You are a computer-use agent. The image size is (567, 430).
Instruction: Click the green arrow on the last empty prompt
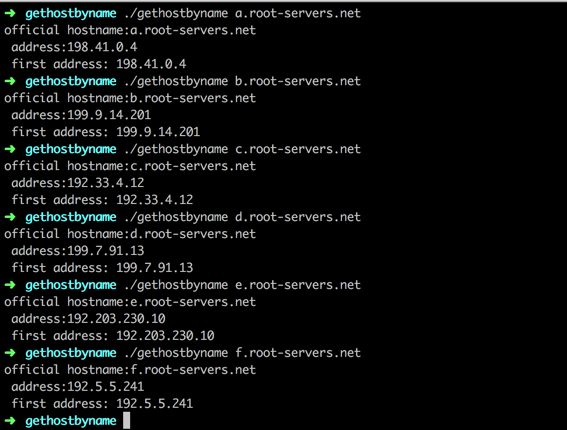10,421
